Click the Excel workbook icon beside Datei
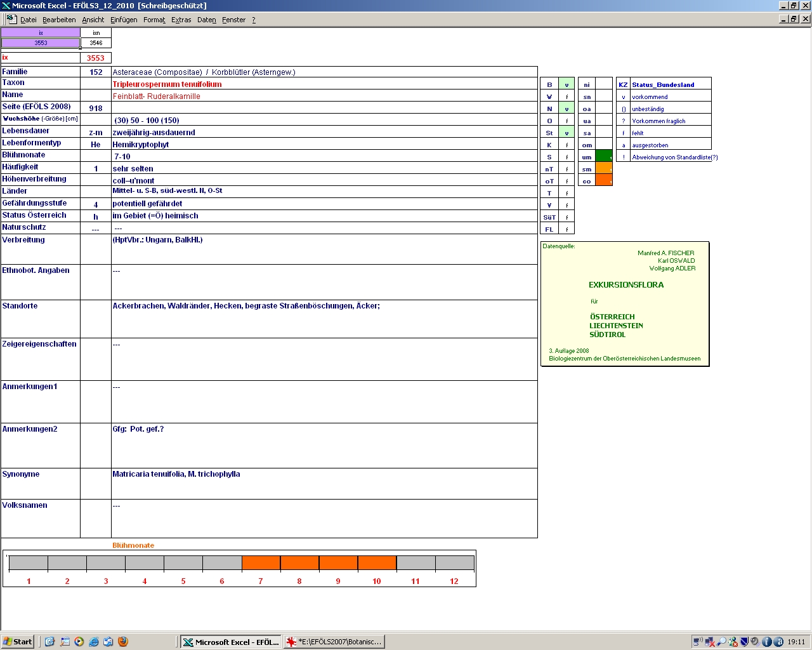Screen dimensions: 812x650 coord(11,19)
